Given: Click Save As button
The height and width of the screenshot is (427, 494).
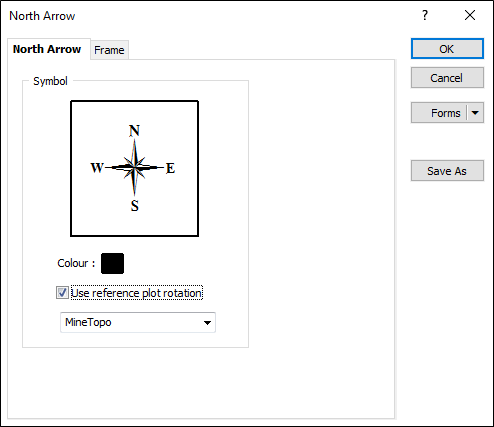Looking at the screenshot, I should click(447, 171).
